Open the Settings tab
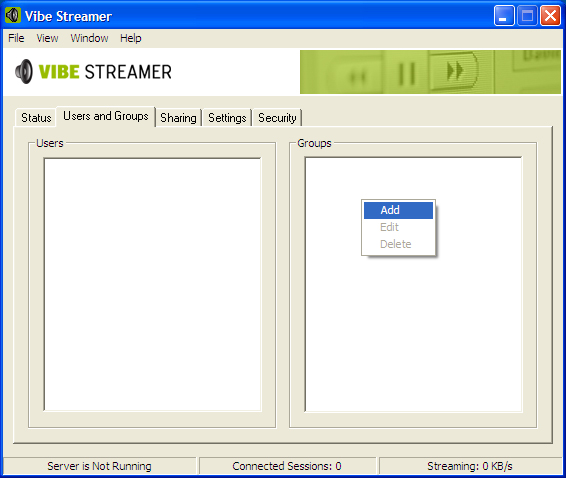 click(227, 118)
